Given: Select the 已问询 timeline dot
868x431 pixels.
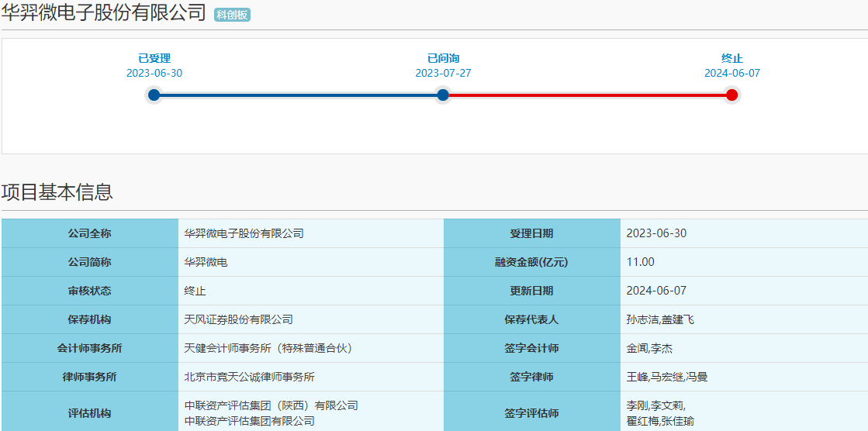Looking at the screenshot, I should pyautogui.click(x=443, y=95).
